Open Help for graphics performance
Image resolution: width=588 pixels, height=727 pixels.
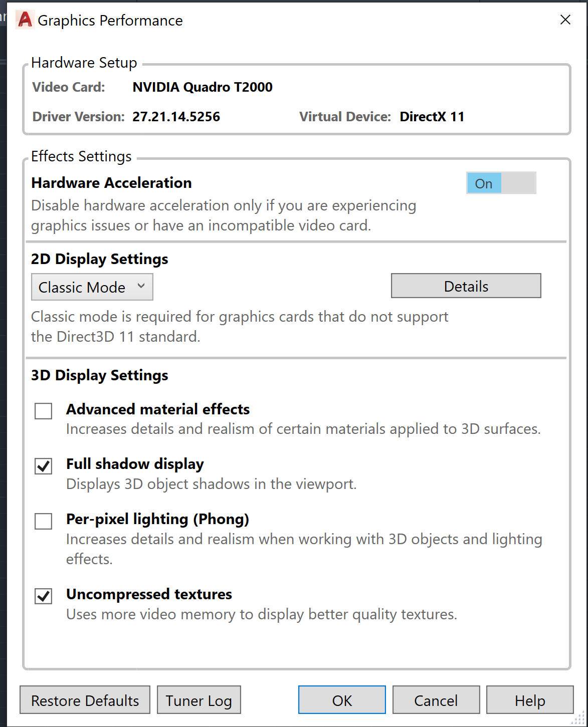coord(529,700)
